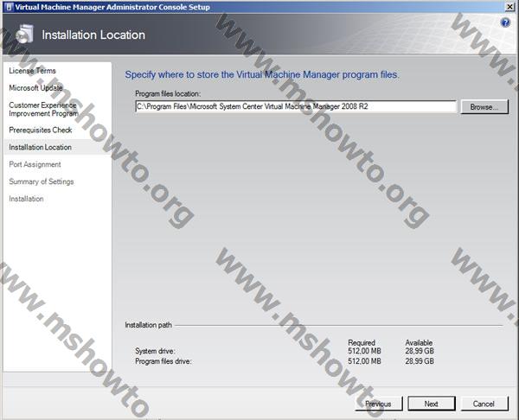Click the 'Program files location:' label
This screenshot has height=420, width=519.
click(168, 94)
